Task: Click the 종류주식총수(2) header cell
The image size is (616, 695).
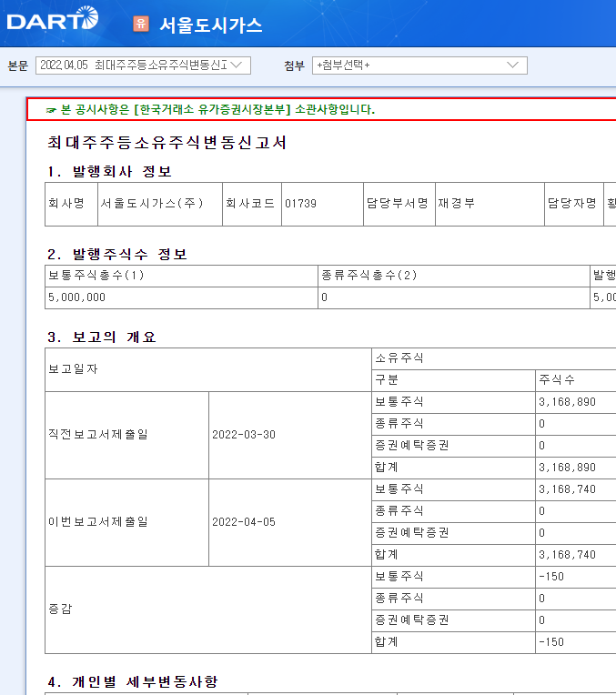Action: pyautogui.click(x=454, y=276)
